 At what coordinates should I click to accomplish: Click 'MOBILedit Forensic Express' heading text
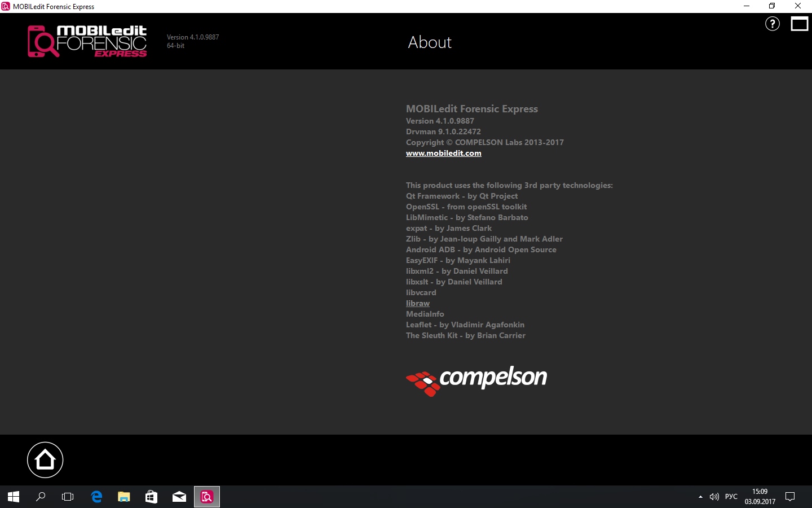coord(472,109)
